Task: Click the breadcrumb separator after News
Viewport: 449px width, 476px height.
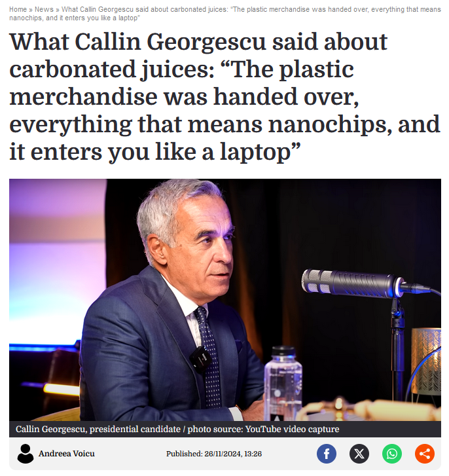Action: coord(58,10)
